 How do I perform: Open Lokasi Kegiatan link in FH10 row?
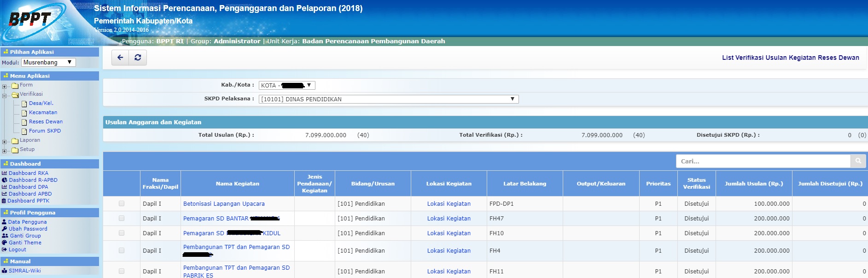449,233
